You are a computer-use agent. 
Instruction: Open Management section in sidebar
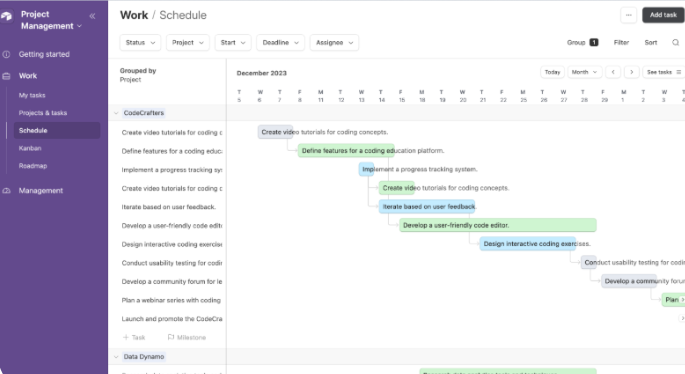(41, 191)
